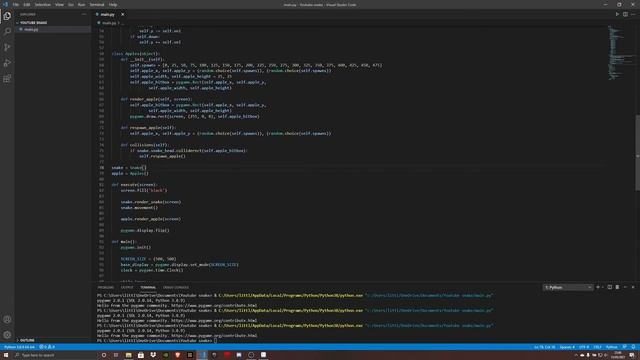Viewport: 640px width, 360px height.
Task: Click the feedback icon in status bar
Action: pos(624,347)
